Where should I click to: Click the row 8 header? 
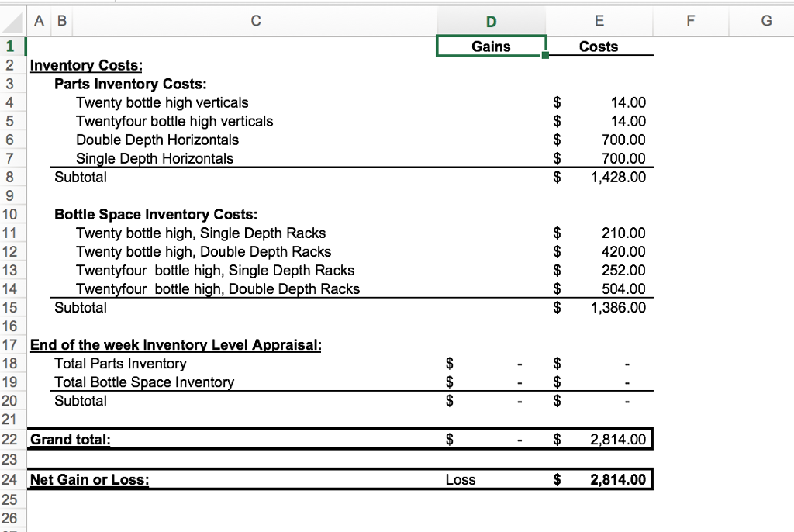click(9, 178)
